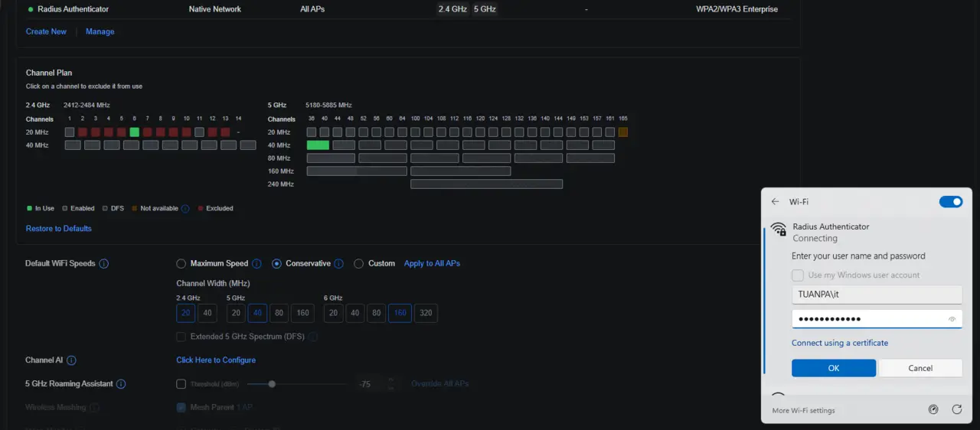Open the Connect using a certificate link
Screen dimensions: 980x430
840,343
